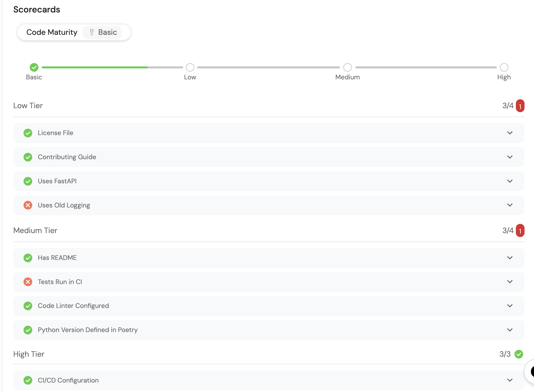The width and height of the screenshot is (534, 392).
Task: Click the green check on High Tier score
Action: tap(519, 354)
